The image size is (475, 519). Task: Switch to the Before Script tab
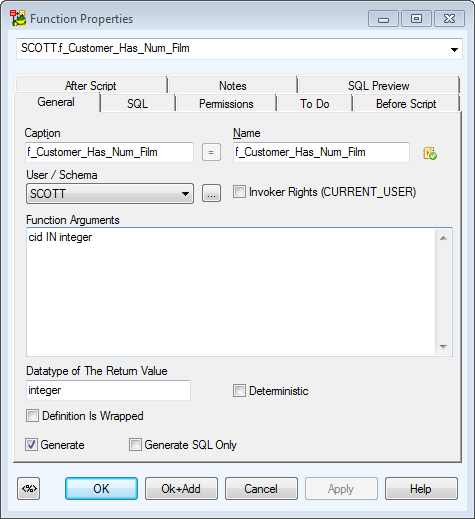pos(406,104)
